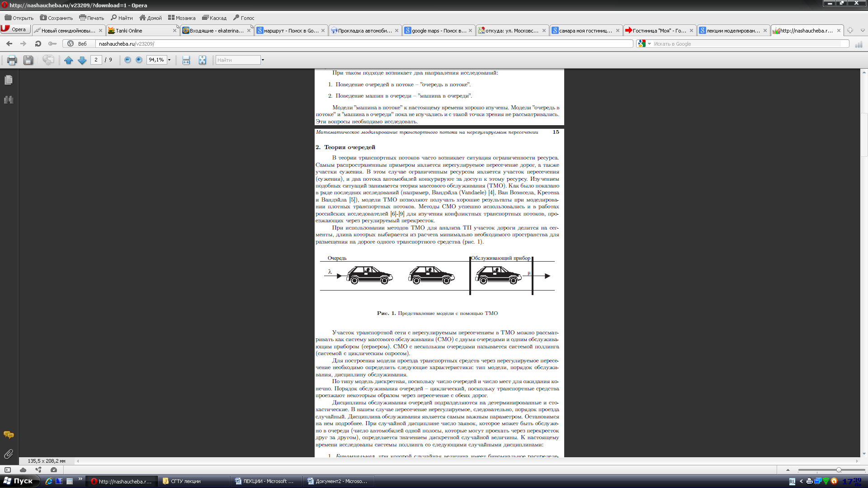Close the Tanki Online tab
This screenshot has height=488, width=868.
pos(175,31)
